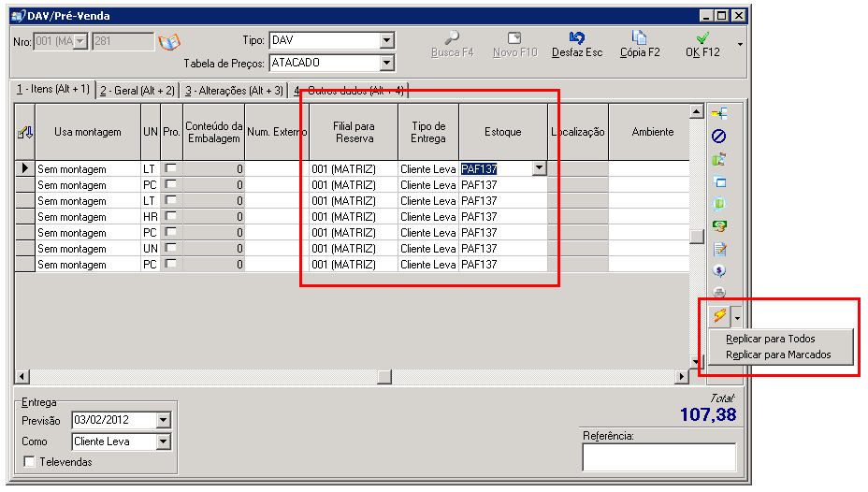Click the Localização column header

(578, 132)
